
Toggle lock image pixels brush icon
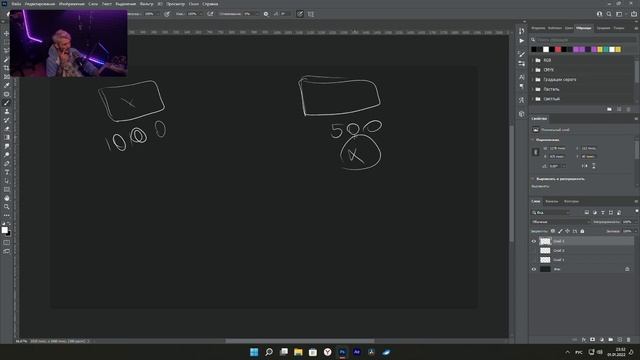tap(560, 231)
